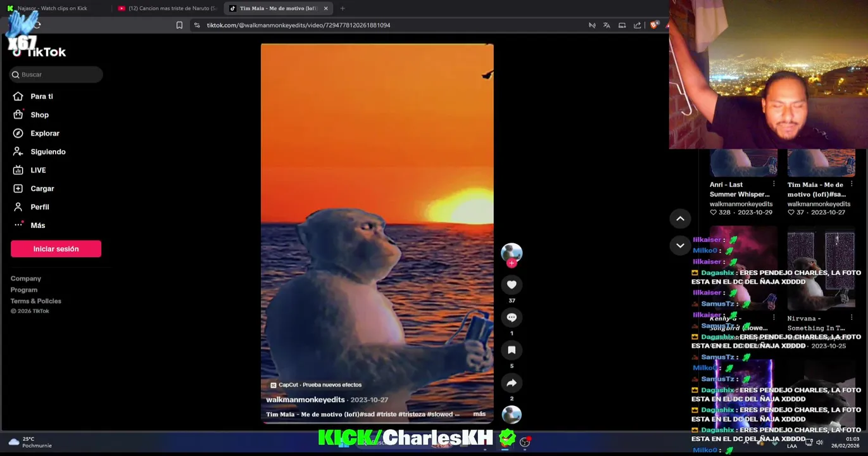Open the Terms & Policies link
Viewport: 868px width, 456px height.
tap(36, 301)
